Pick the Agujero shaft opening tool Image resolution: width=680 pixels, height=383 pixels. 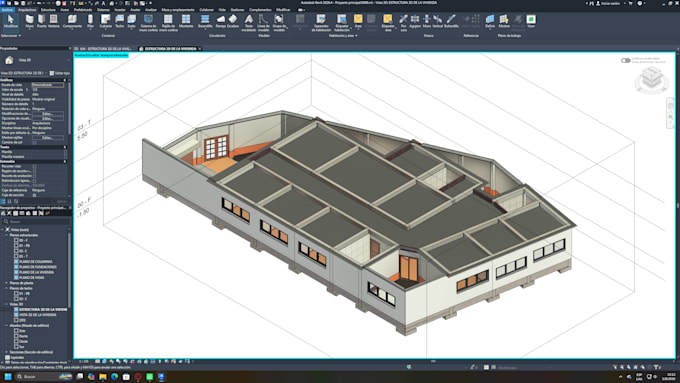pyautogui.click(x=415, y=21)
